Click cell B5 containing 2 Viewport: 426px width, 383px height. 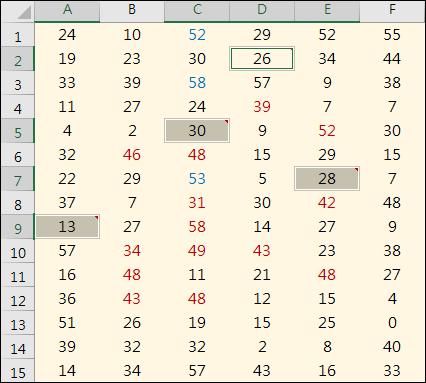click(x=132, y=131)
